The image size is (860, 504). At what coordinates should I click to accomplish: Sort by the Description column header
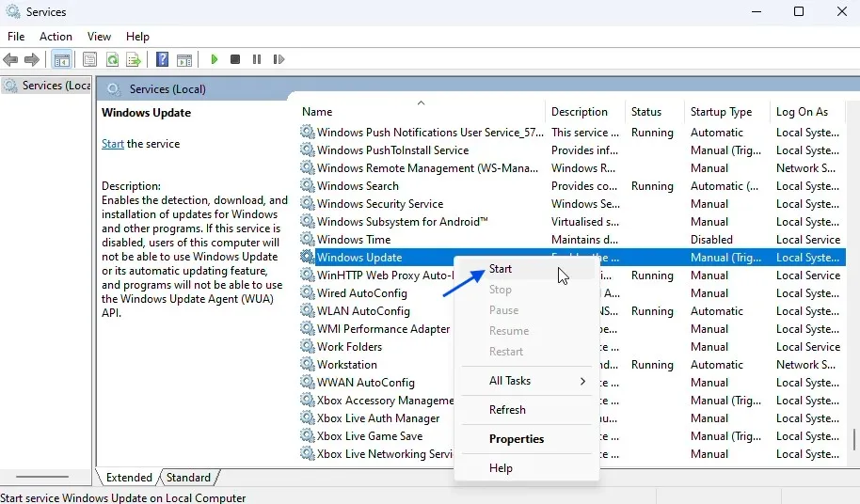(x=585, y=111)
